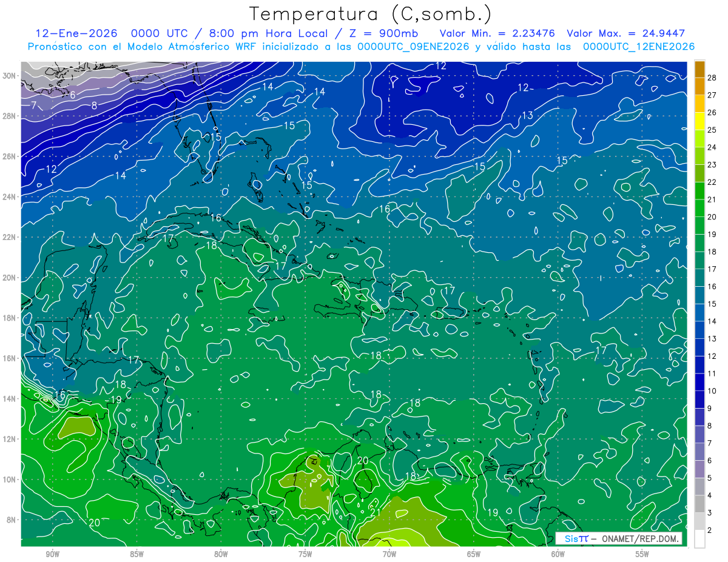Click the 26N latitude axis label
The image size is (728, 562).
pyautogui.click(x=10, y=156)
